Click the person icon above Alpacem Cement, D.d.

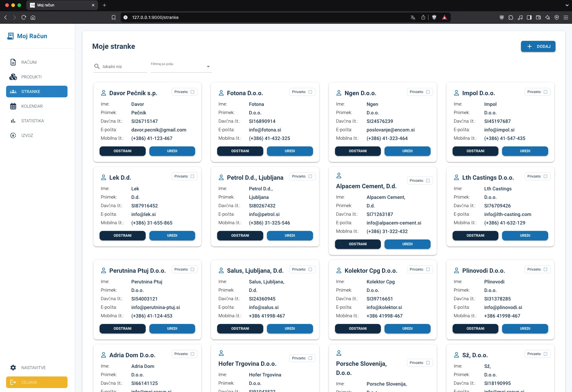[339, 175]
